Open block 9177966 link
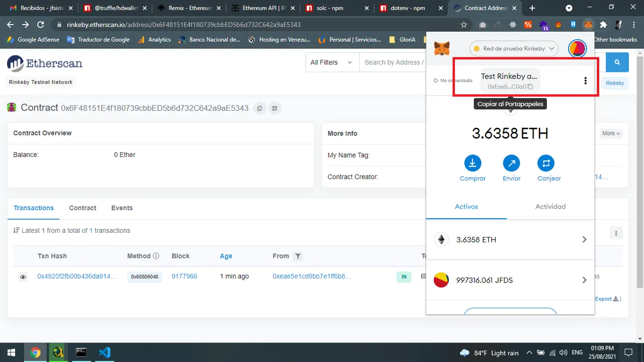 [x=184, y=277]
